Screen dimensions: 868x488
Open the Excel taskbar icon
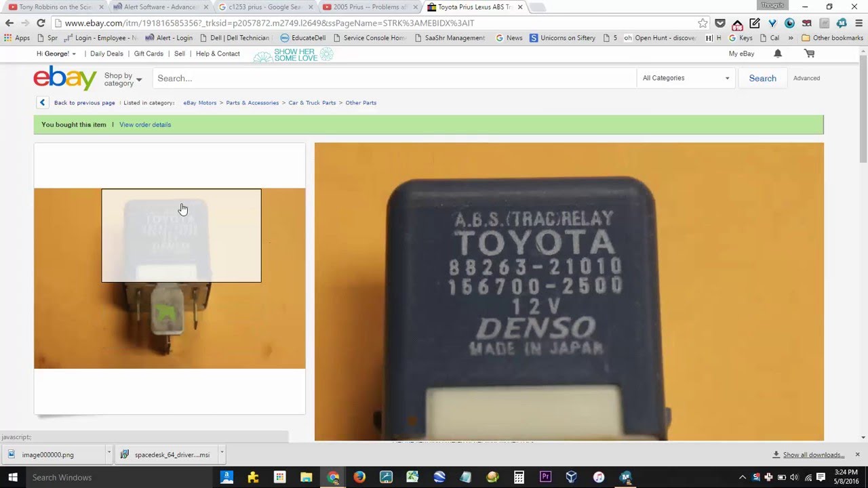click(x=412, y=477)
